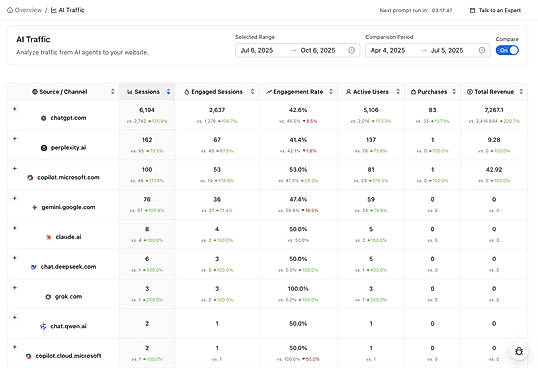Click the Next prompt run in countdown

pos(416,10)
